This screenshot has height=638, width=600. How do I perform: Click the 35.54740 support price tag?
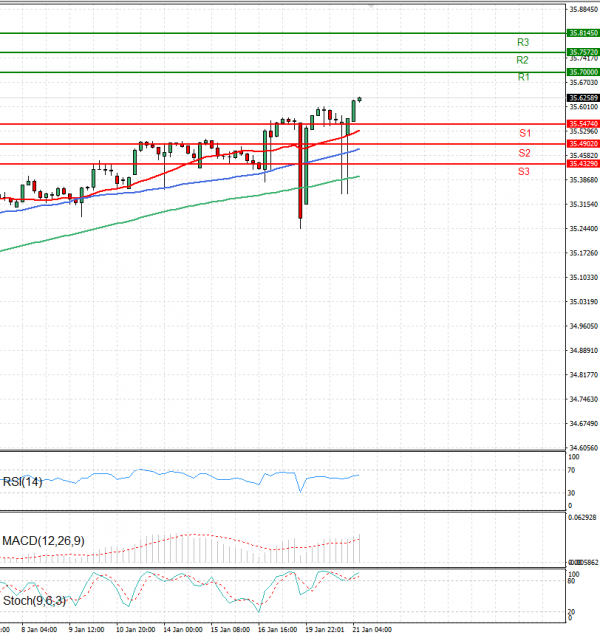coord(583,124)
